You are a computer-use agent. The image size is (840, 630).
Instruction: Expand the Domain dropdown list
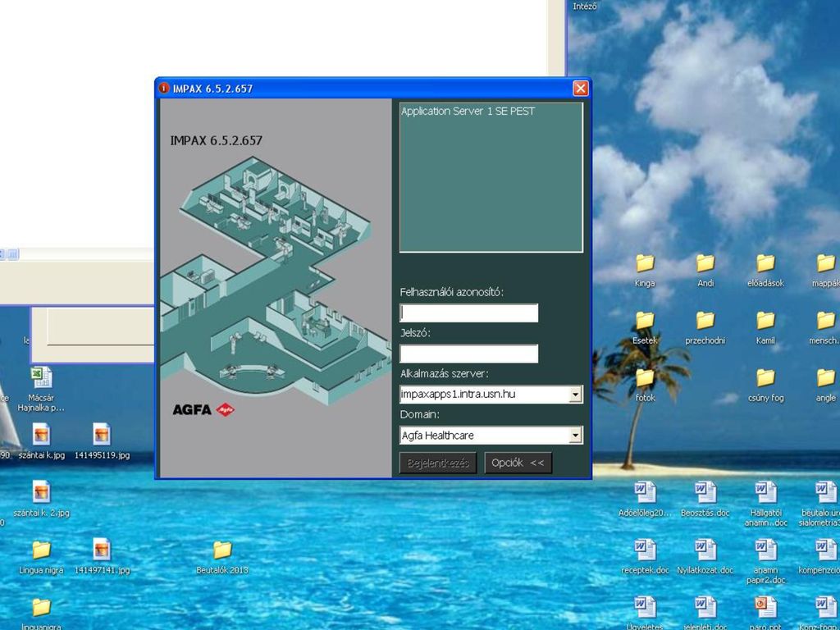coord(575,435)
